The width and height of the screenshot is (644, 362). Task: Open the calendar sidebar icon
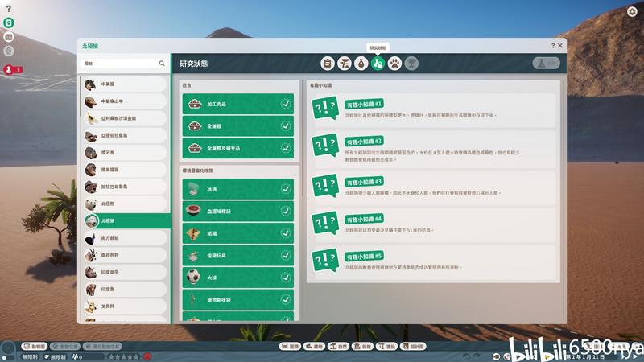tap(9, 37)
